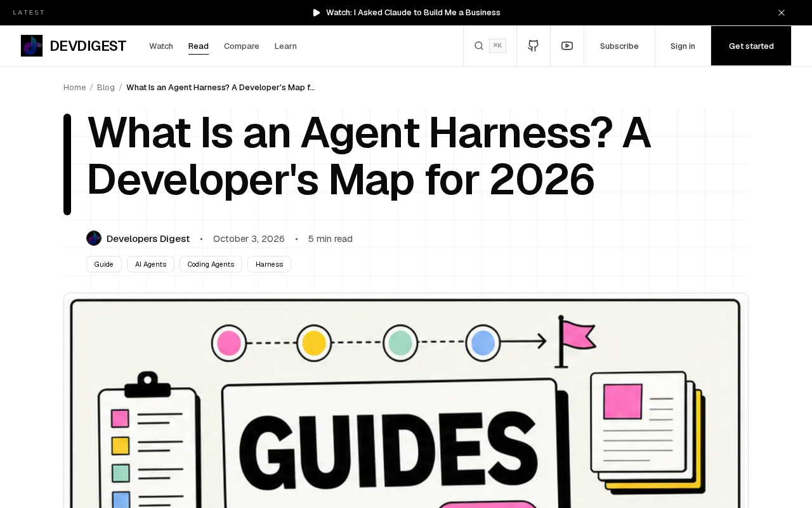Select the AI Agents tag

pyautogui.click(x=150, y=264)
